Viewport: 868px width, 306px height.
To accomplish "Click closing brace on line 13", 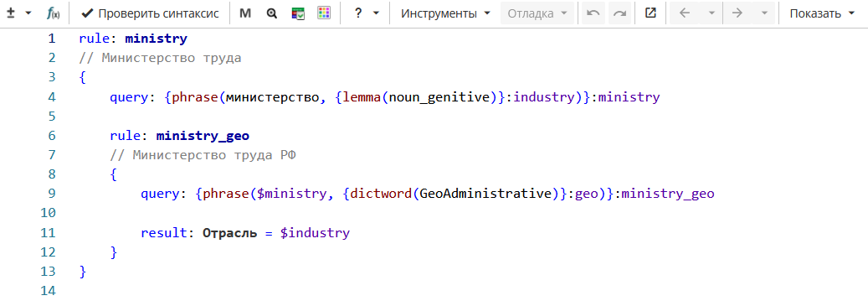I will [83, 272].
